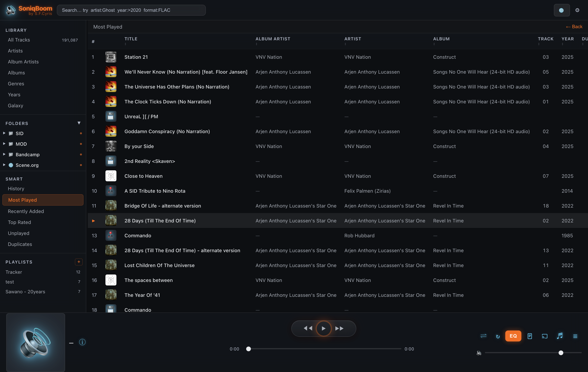Open the Top Rated smart list
588x372 pixels.
point(43,222)
